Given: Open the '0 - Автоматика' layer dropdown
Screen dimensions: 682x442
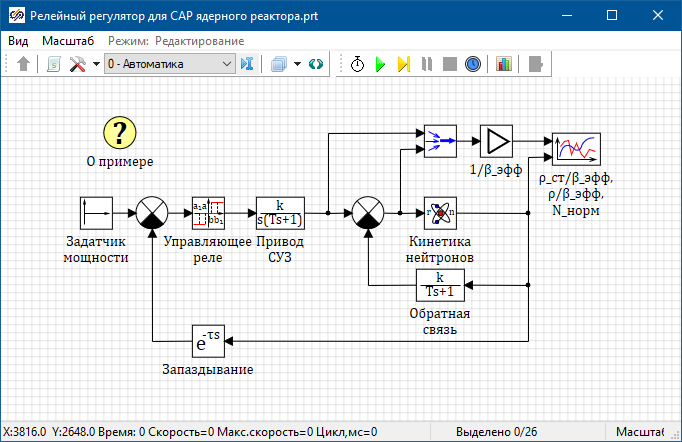Looking at the screenshot, I should pos(169,64).
